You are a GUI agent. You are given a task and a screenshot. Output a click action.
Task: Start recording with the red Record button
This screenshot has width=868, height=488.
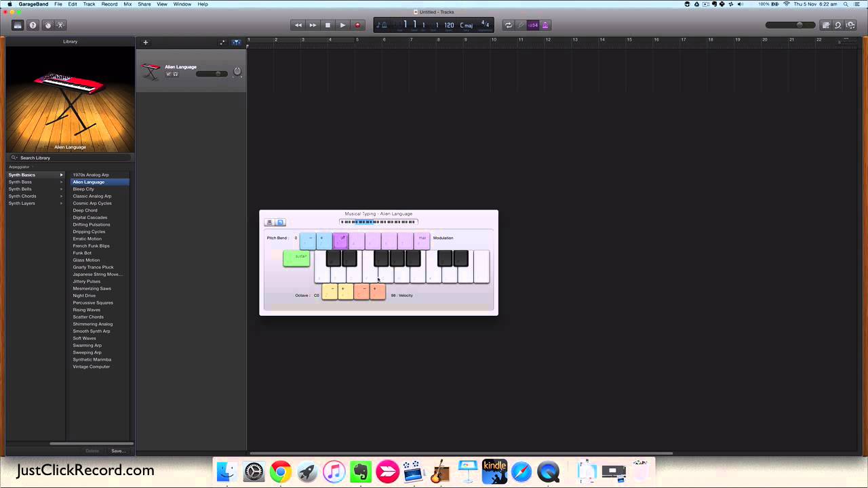coord(357,25)
